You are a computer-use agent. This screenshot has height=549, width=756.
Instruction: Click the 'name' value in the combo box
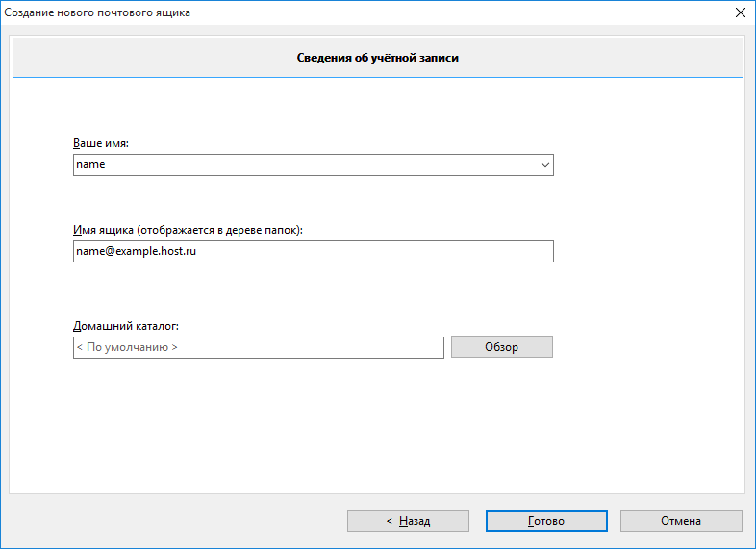90,164
